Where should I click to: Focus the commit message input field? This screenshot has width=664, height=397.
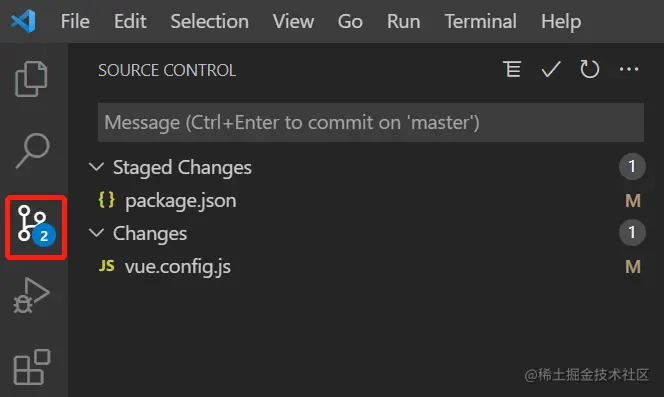coord(371,122)
